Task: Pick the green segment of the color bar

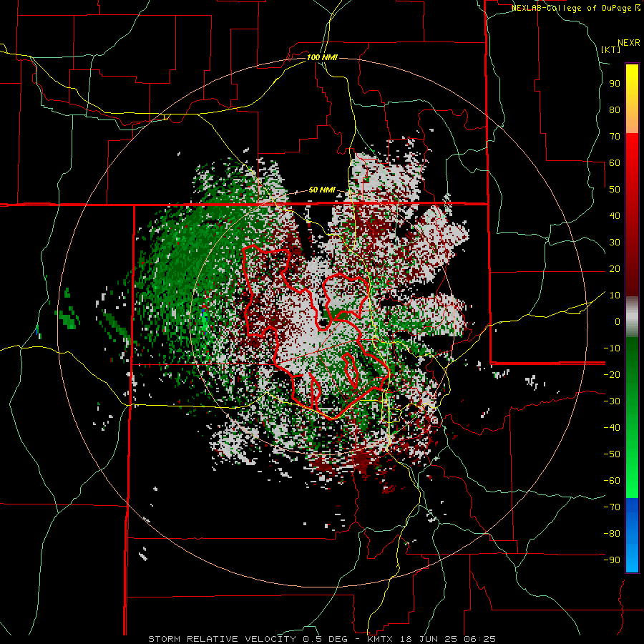Action: 632,417
